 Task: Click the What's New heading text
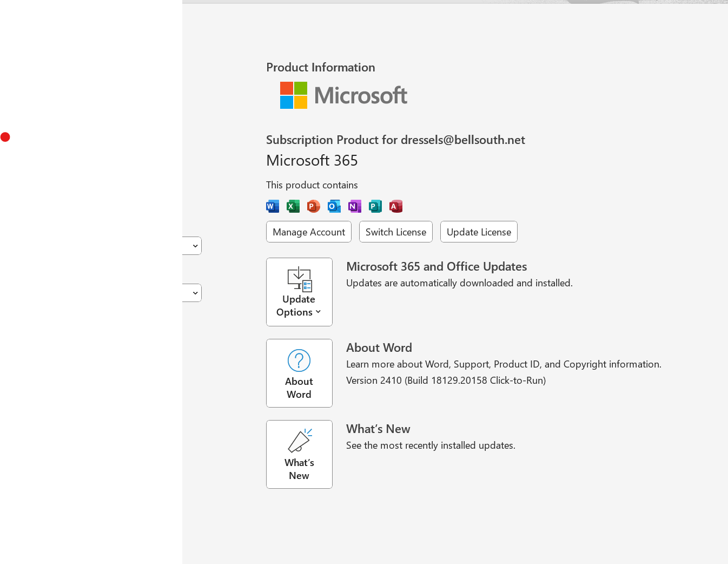(378, 429)
